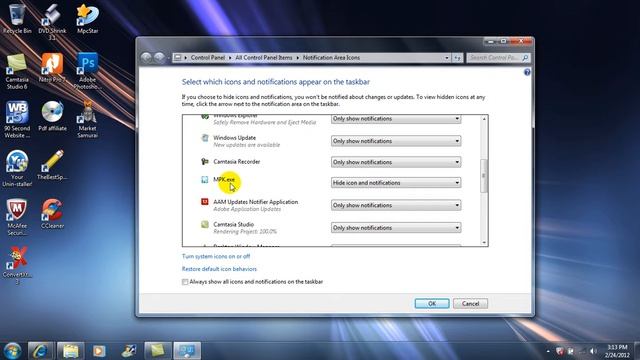
Task: Click the list scroll down arrow
Action: (484, 242)
